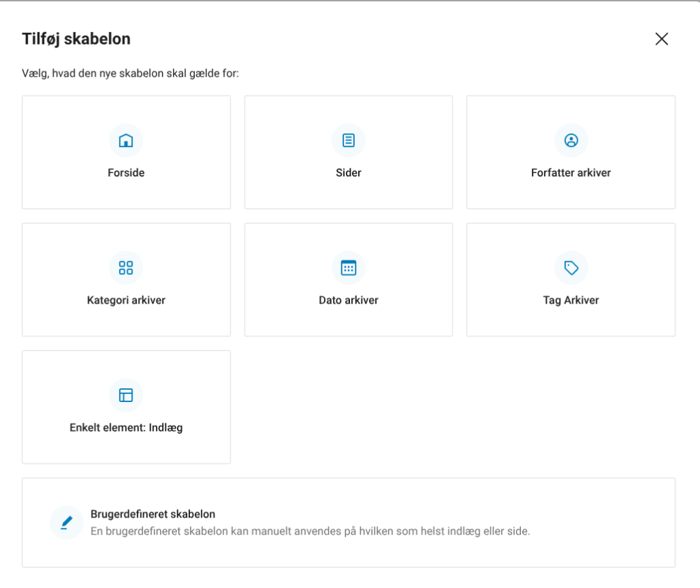Click the Forside house icon
This screenshot has height=588, width=700.
click(126, 141)
